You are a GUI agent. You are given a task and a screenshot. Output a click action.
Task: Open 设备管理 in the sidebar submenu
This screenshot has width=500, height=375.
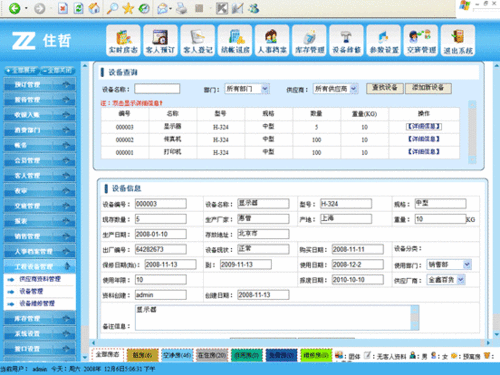click(31, 291)
